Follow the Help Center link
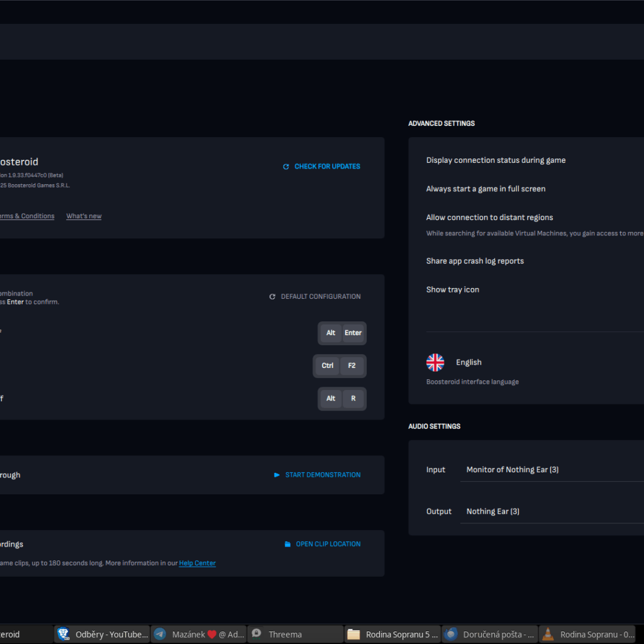 tap(197, 563)
